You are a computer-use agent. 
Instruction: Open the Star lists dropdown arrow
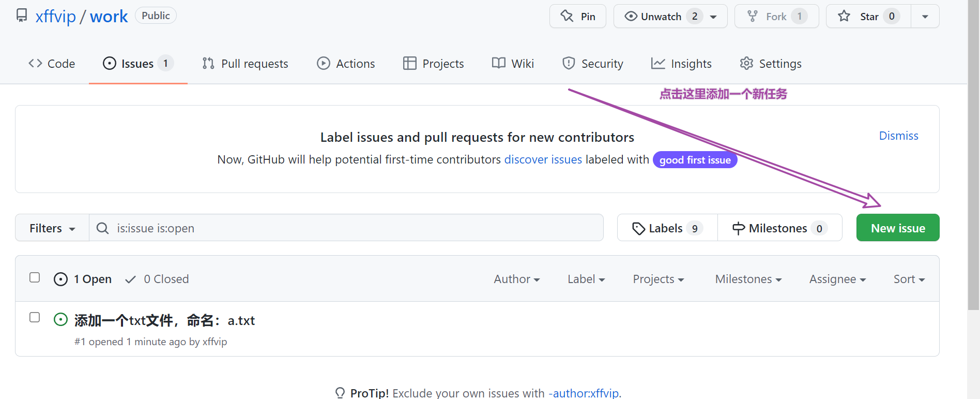(925, 17)
